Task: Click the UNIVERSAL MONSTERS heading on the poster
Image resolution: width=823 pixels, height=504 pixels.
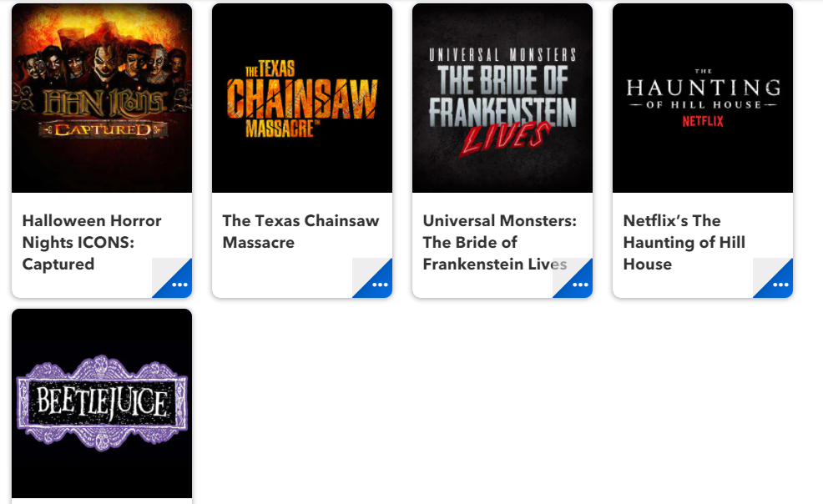Action: point(502,55)
